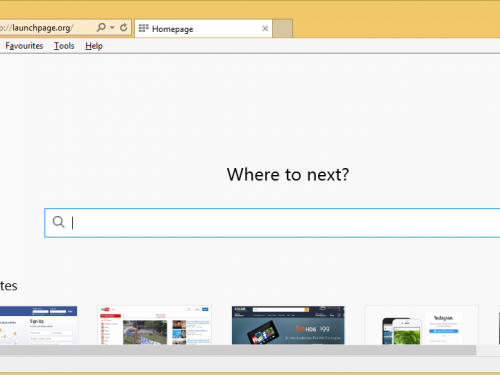Open the Facebook sign-up site thumbnail
The image size is (500, 375).
[38, 325]
